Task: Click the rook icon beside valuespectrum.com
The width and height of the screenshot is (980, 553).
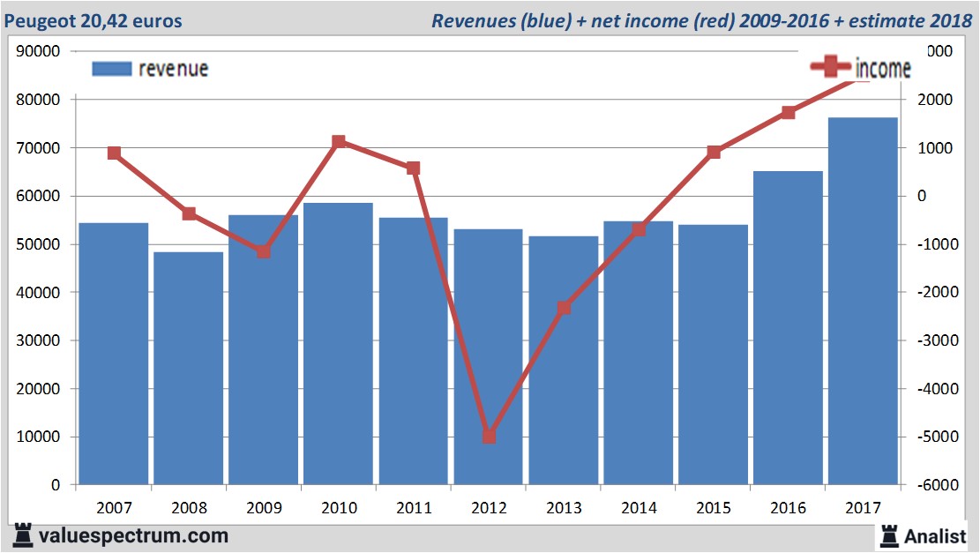Action: 23,534
